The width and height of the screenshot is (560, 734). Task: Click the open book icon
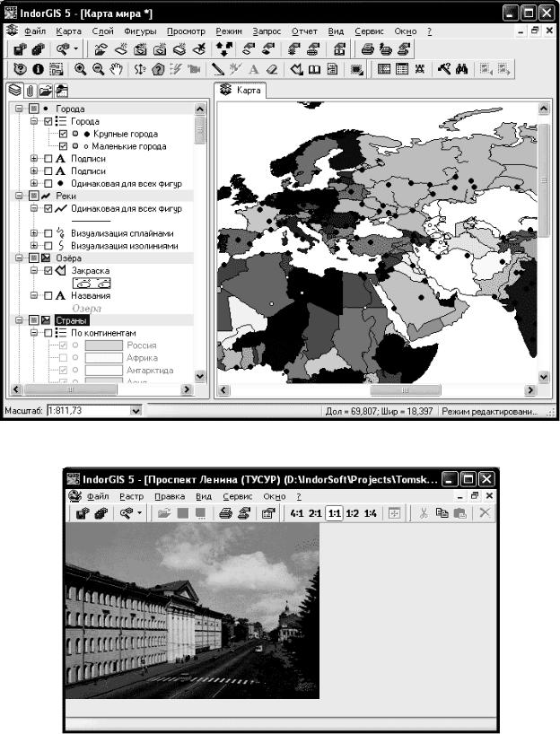point(314,69)
